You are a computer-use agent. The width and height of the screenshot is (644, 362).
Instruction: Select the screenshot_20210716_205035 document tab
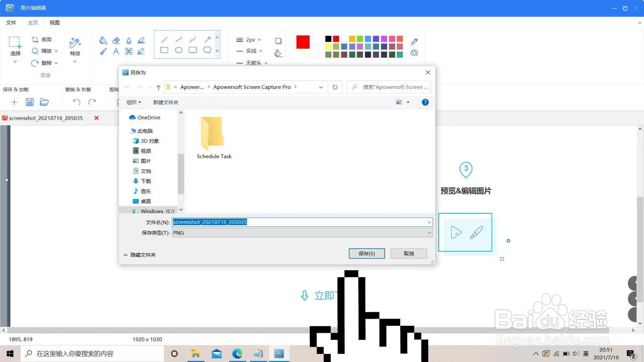(x=46, y=118)
